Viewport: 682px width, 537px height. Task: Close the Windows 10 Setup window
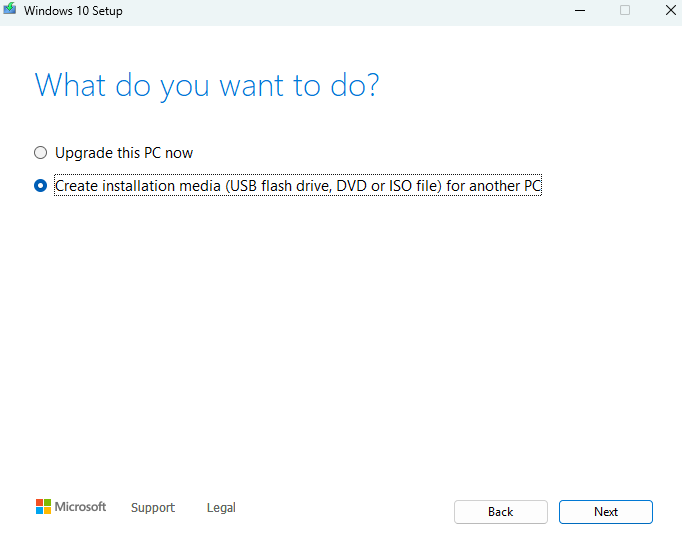pyautogui.click(x=670, y=10)
